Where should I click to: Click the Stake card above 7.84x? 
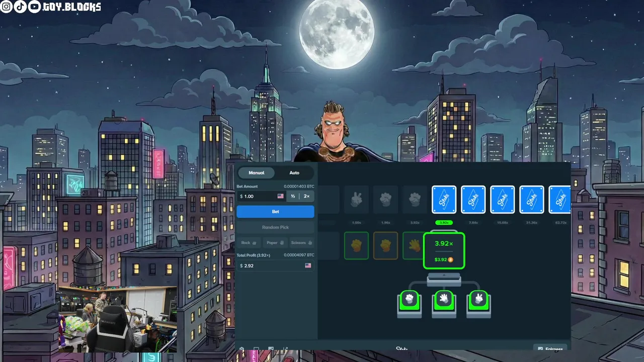tap(473, 200)
